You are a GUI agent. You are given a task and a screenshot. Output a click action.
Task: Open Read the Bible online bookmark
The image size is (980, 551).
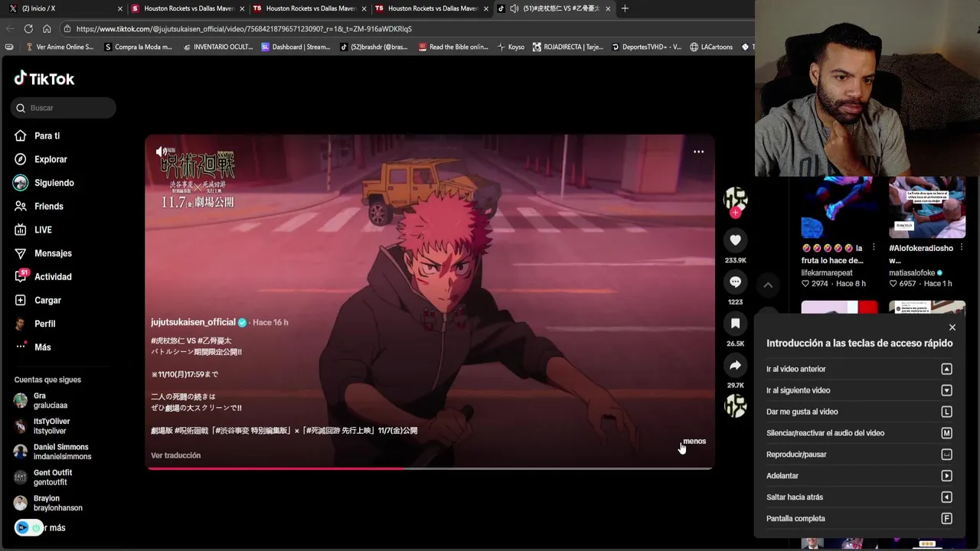click(x=453, y=47)
